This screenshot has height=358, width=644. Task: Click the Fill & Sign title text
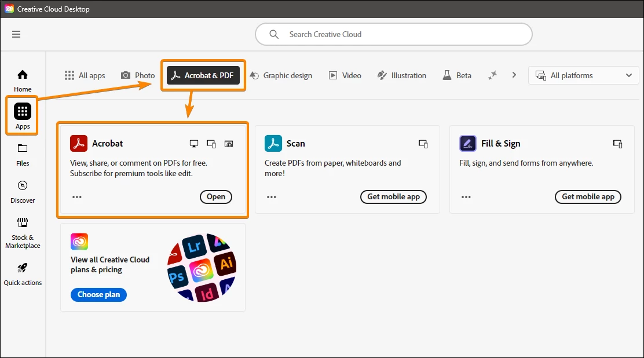[x=500, y=144]
